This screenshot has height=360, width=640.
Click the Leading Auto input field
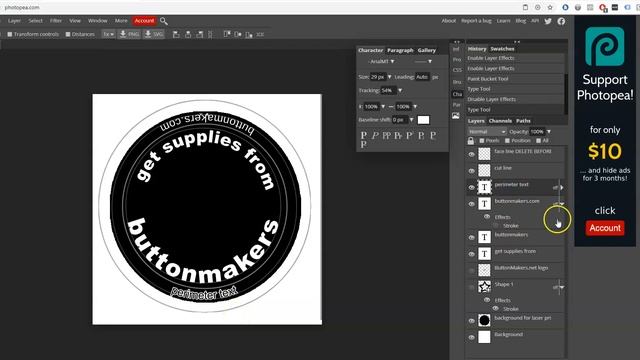tap(422, 77)
